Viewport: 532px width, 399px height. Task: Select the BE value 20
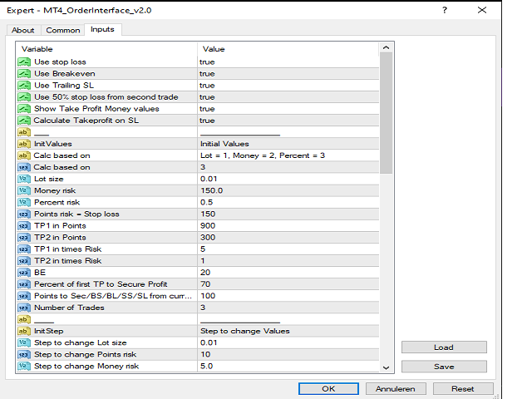205,273
